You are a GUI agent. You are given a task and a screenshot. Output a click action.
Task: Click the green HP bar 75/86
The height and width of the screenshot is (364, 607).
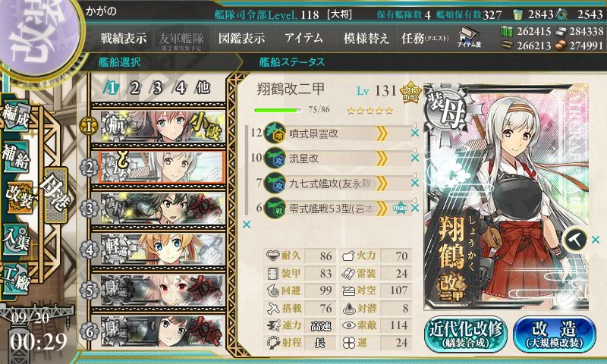pyautogui.click(x=278, y=110)
